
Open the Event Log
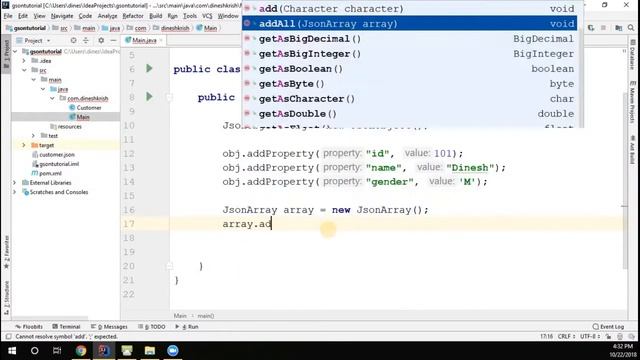point(608,327)
